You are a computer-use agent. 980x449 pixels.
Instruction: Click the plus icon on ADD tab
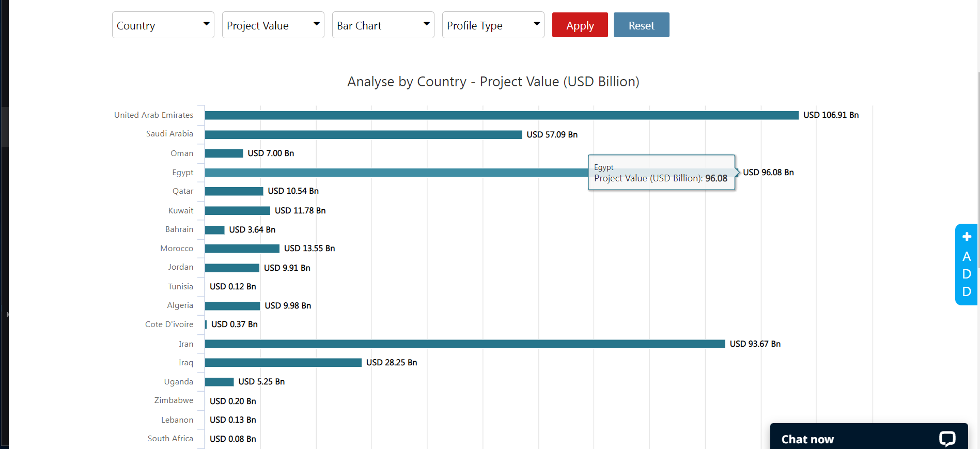(x=967, y=237)
